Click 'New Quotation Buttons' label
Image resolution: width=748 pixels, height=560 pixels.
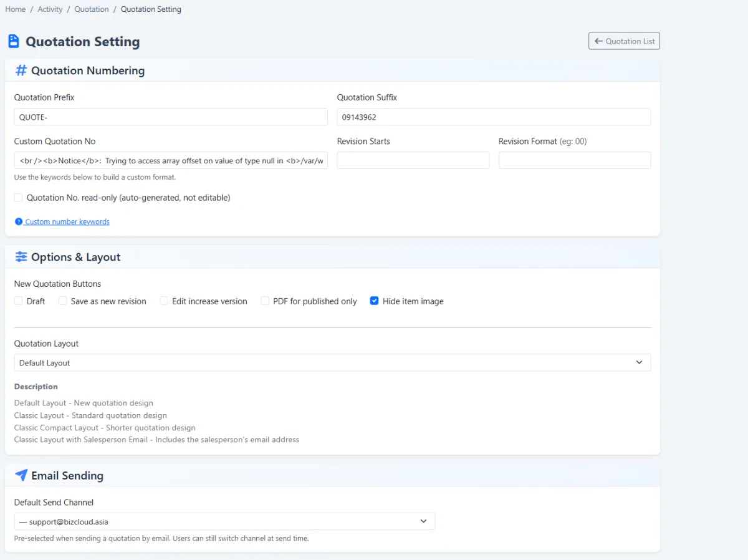(57, 284)
